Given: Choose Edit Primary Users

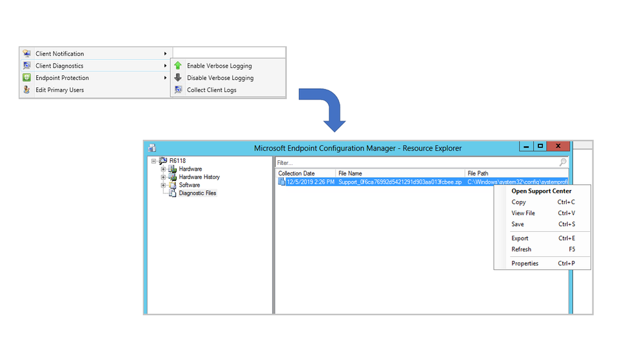Looking at the screenshot, I should [96, 90].
